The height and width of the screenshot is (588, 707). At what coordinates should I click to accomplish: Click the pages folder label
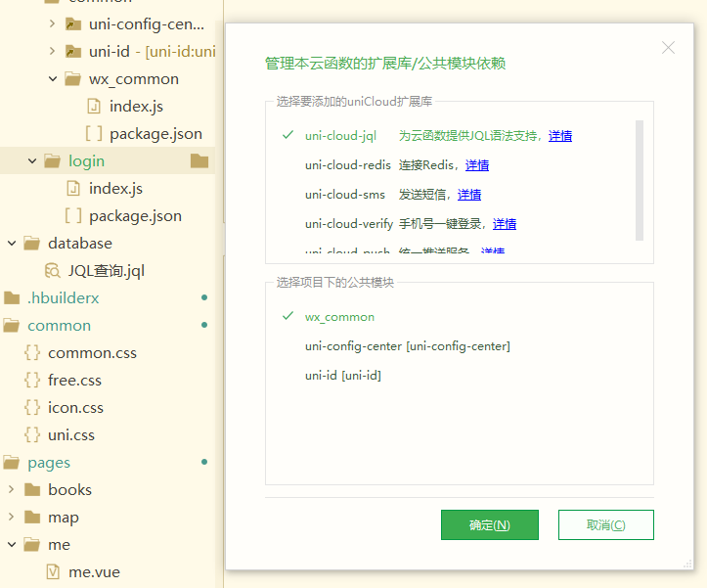(x=49, y=463)
